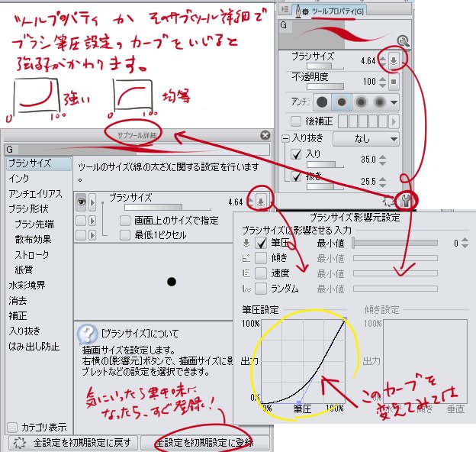Select 入り抜き category in list
The height and width of the screenshot is (452, 476).
pyautogui.click(x=24, y=331)
